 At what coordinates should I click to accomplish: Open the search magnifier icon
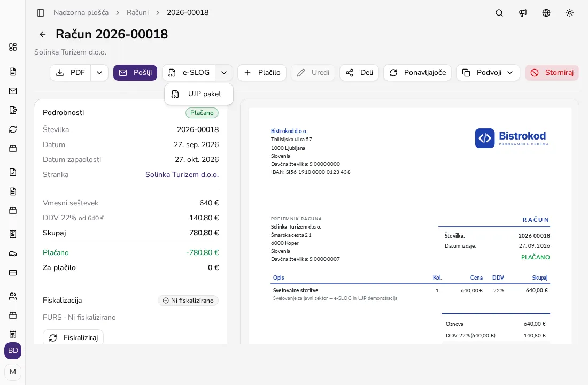point(499,13)
